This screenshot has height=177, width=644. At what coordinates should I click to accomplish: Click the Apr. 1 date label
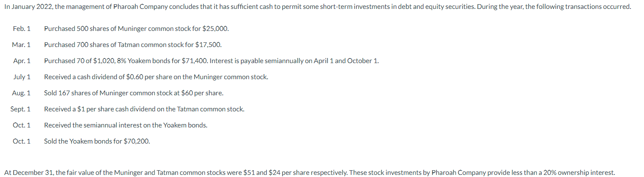(x=22, y=61)
